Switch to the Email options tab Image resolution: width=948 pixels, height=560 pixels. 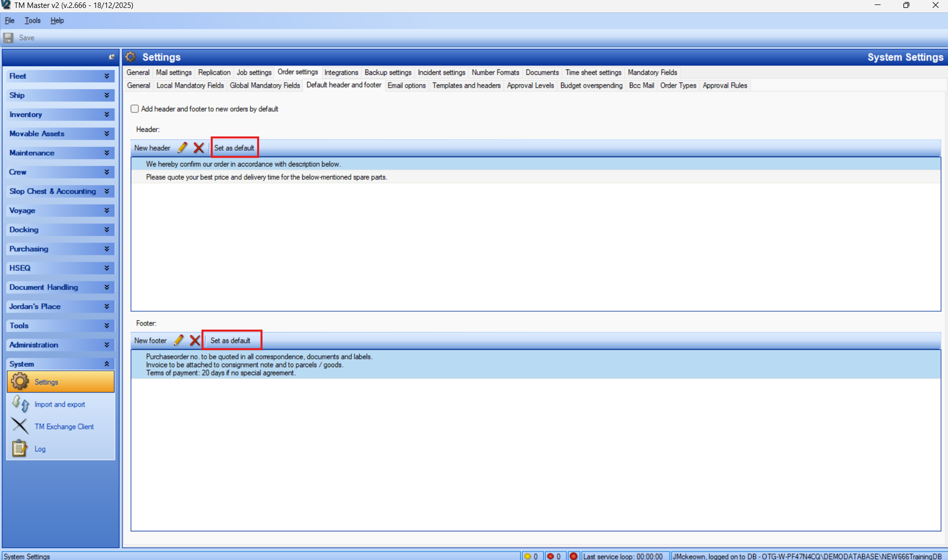click(x=406, y=85)
